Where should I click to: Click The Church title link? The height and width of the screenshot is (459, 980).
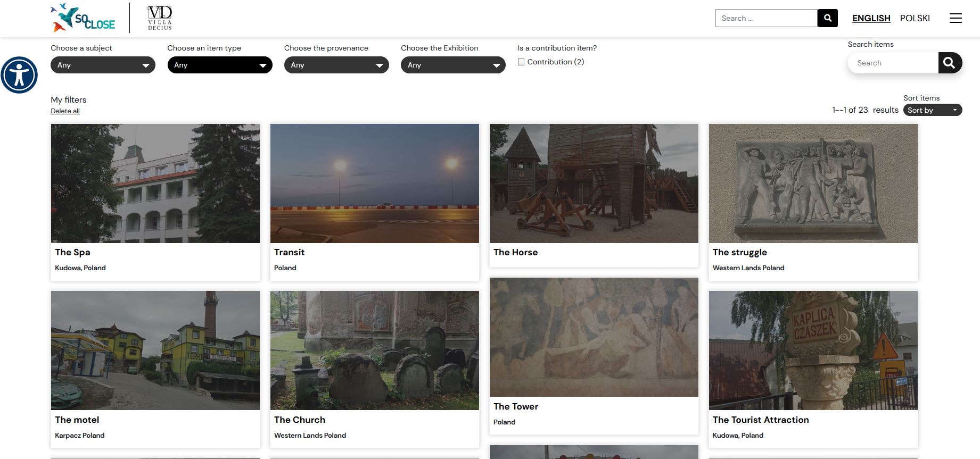tap(300, 420)
